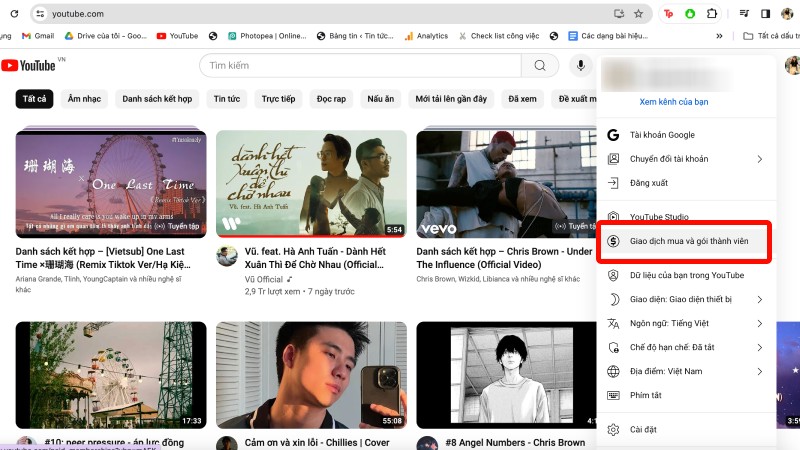Open Check list công việc bookmark
The height and width of the screenshot is (450, 800).
tap(498, 36)
